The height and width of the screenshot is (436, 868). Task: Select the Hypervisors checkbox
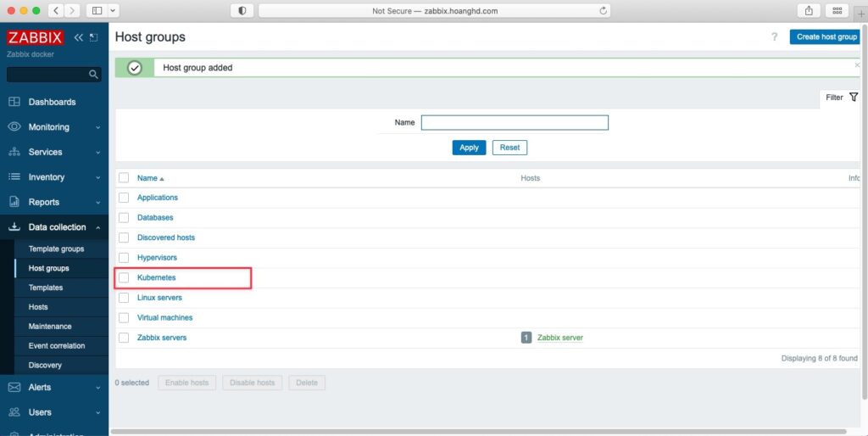(124, 258)
